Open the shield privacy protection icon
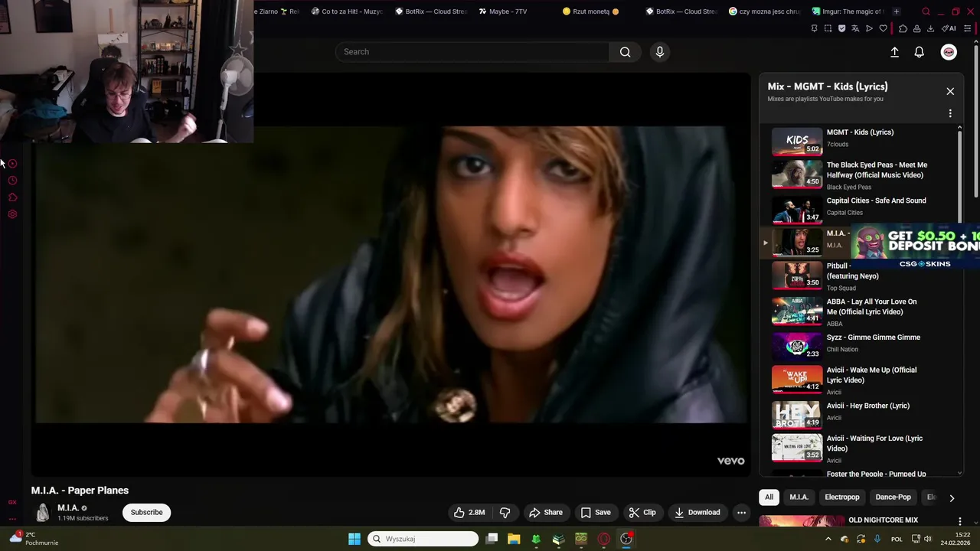 click(x=841, y=28)
